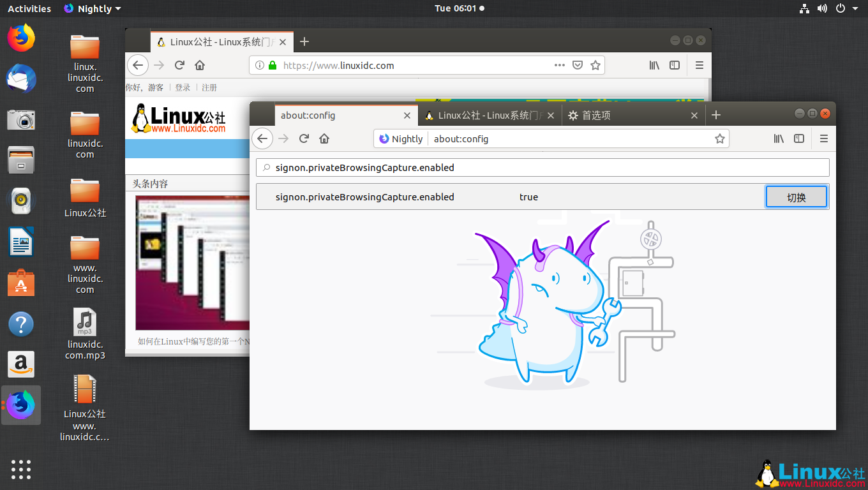This screenshot has height=490, width=868.
Task: Click 注册 register link
Action: click(209, 87)
